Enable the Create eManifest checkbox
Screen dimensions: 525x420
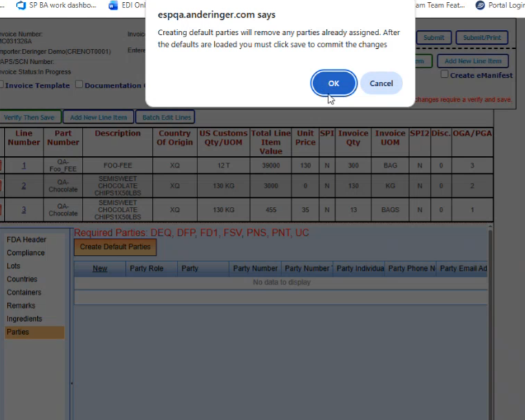coord(444,74)
